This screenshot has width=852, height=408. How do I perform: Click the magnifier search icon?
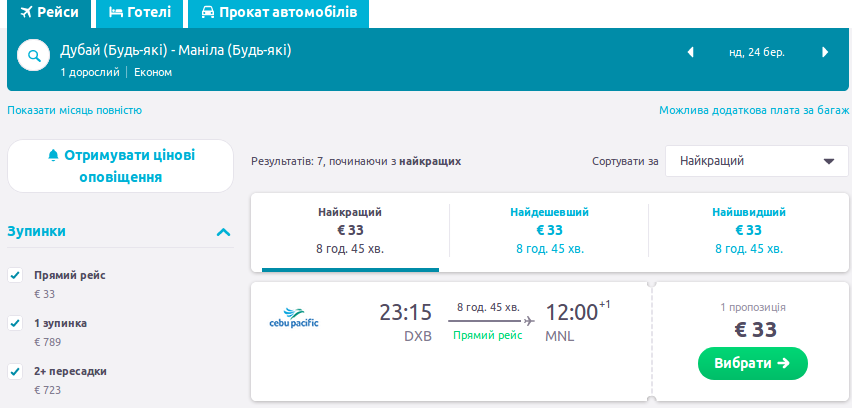(33, 57)
